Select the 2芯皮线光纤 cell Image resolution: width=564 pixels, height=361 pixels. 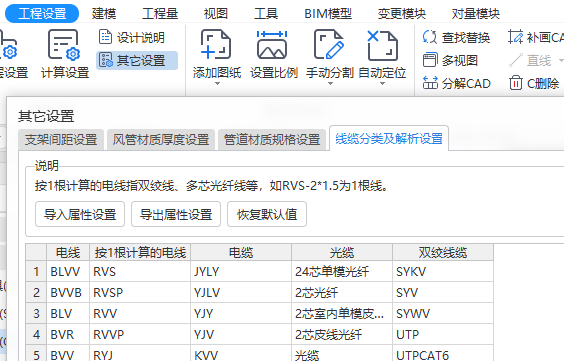(342, 334)
